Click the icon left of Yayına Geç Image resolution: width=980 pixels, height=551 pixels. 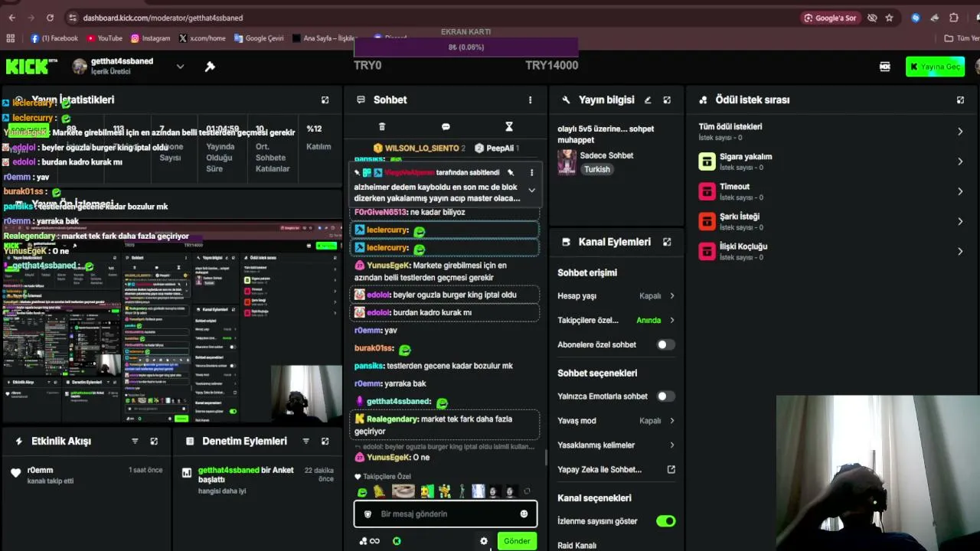coord(885,67)
